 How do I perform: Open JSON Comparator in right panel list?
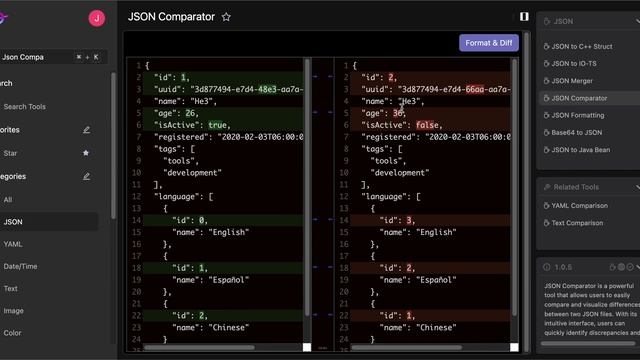tap(579, 98)
